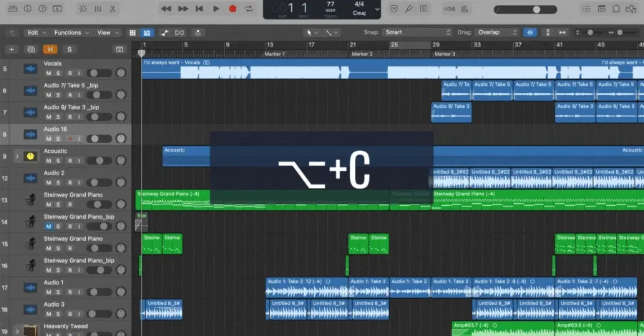Toggle the blue Waveform Zoom button
644x336 pixels.
coord(530,32)
